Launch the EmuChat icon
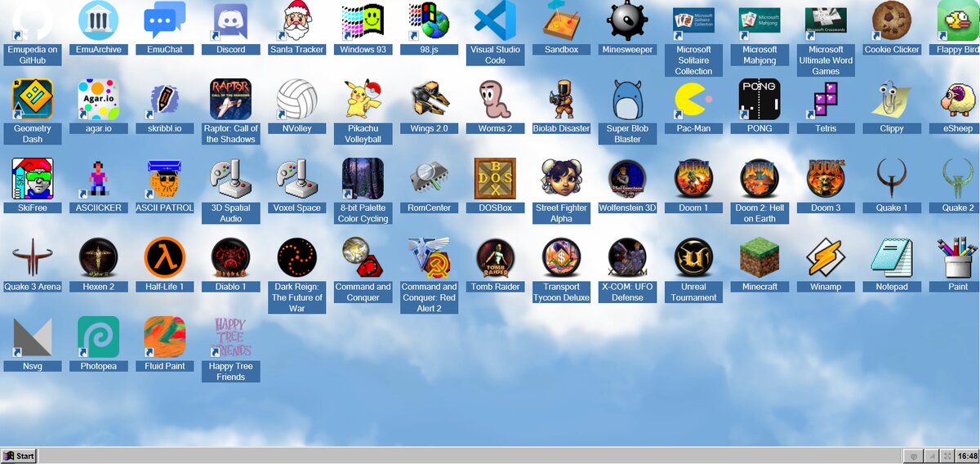The height and width of the screenshot is (464, 980). tap(165, 20)
